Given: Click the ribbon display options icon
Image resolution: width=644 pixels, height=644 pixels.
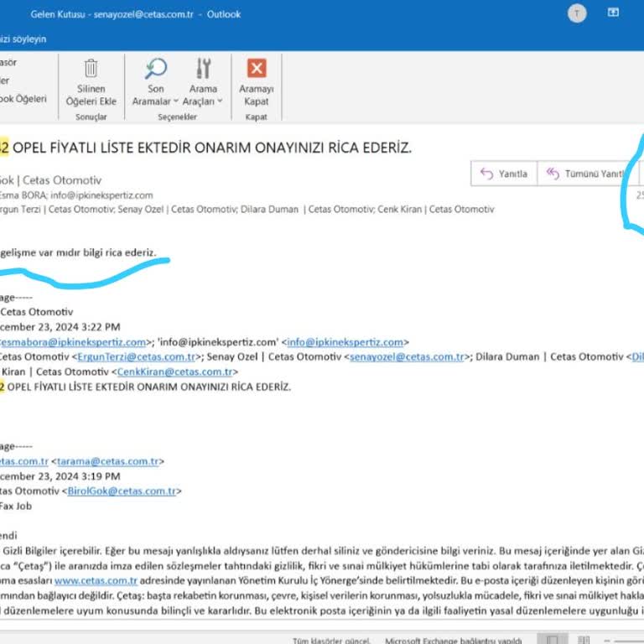Looking at the screenshot, I should click(614, 13).
